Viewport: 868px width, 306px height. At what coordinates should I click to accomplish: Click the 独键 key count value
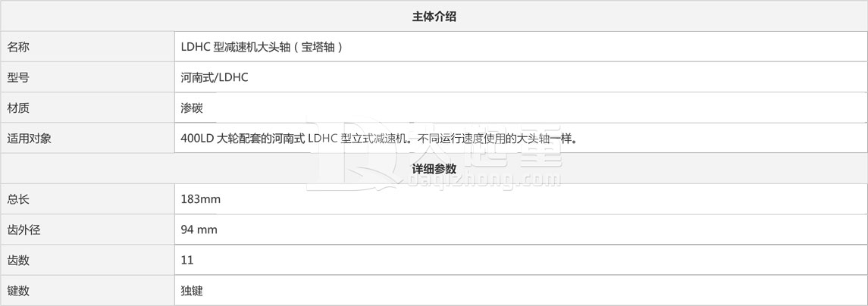click(192, 291)
